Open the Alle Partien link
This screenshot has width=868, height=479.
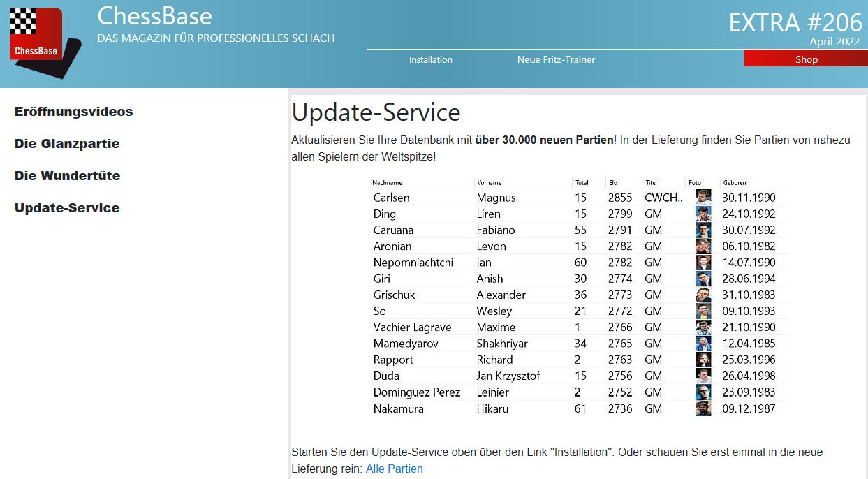coord(394,469)
